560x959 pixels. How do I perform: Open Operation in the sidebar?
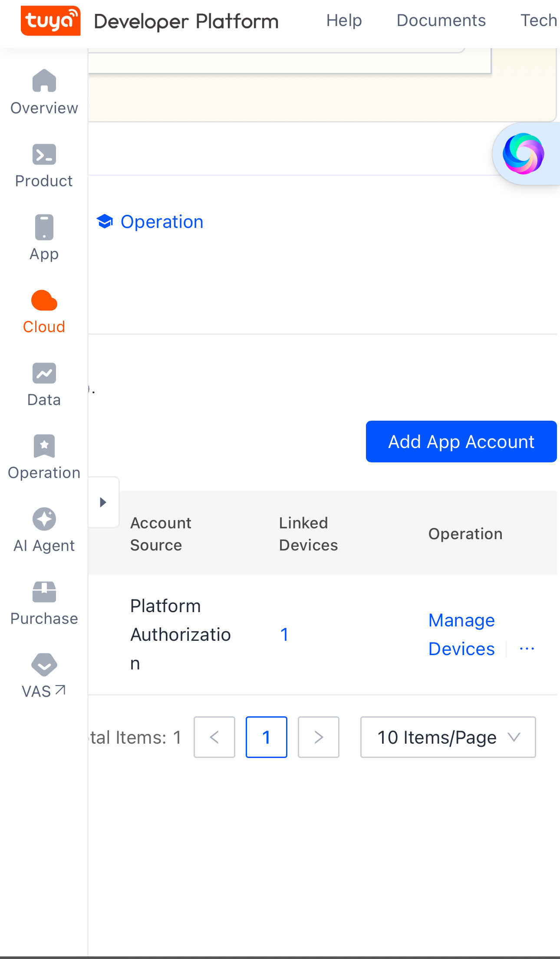pos(44,457)
